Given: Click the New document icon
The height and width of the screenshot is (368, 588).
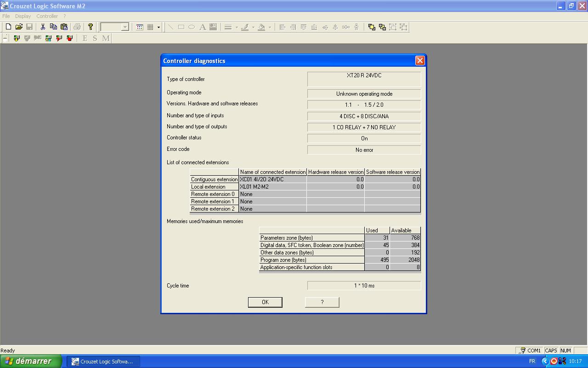Looking at the screenshot, I should click(x=8, y=27).
